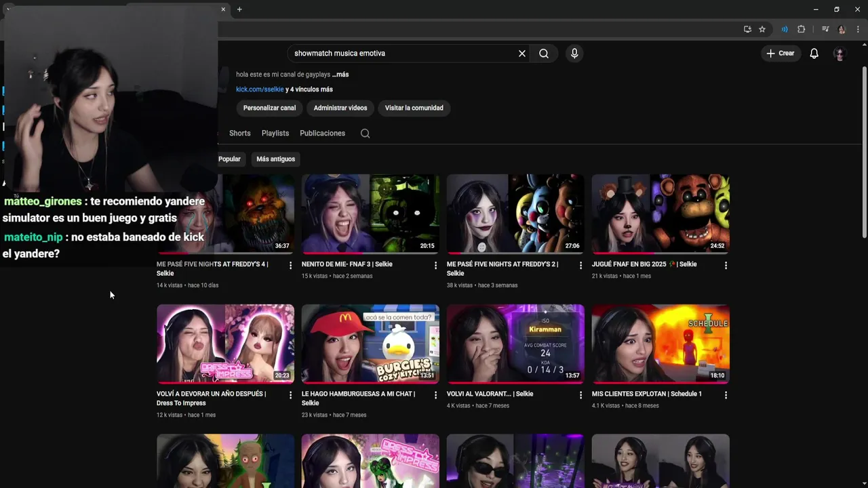Open kick.com/sselkie link

(x=260, y=89)
